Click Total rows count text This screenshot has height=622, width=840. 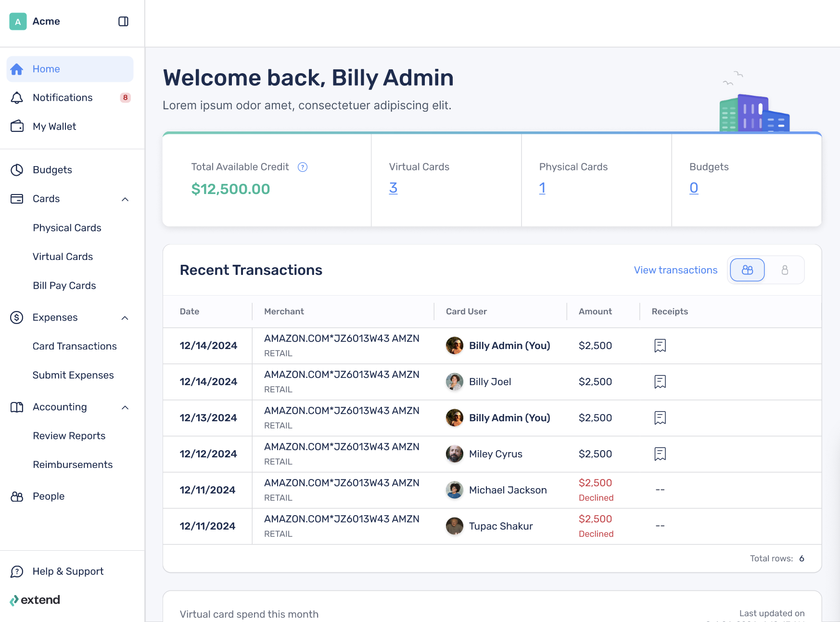tap(777, 558)
